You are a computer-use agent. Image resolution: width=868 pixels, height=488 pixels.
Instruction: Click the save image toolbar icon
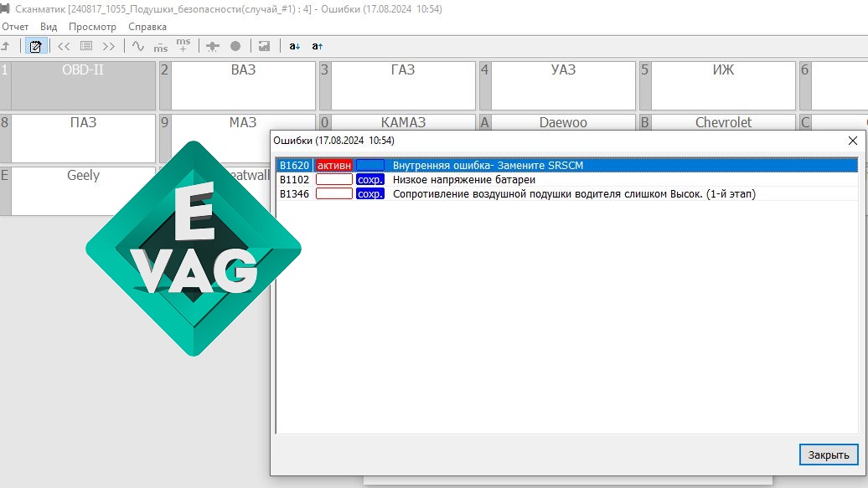(x=265, y=47)
